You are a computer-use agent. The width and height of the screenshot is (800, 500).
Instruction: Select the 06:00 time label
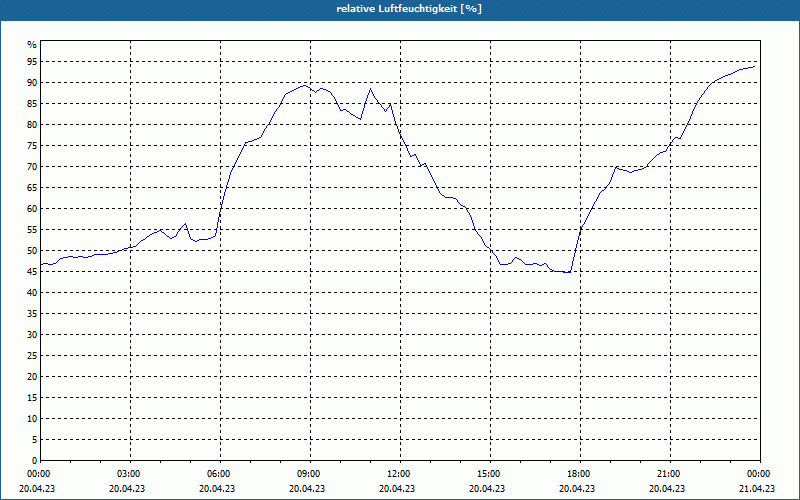click(x=220, y=474)
